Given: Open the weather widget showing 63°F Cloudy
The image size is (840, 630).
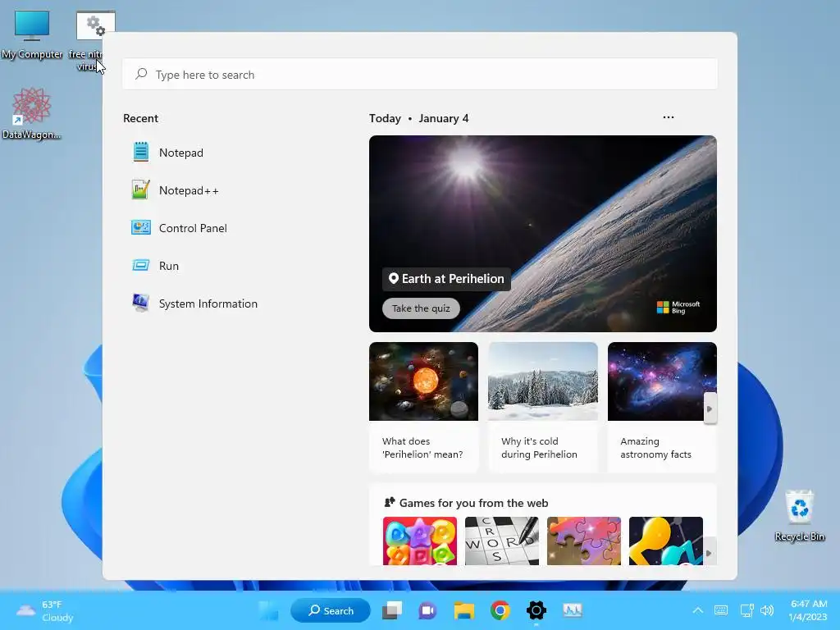Looking at the screenshot, I should pyautogui.click(x=45, y=610).
